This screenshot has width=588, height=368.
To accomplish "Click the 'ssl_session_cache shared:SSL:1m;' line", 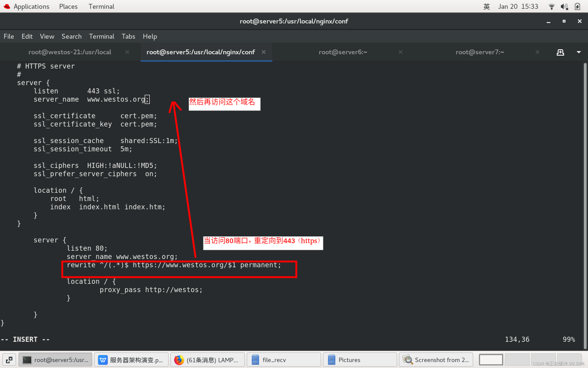I will click(106, 141).
